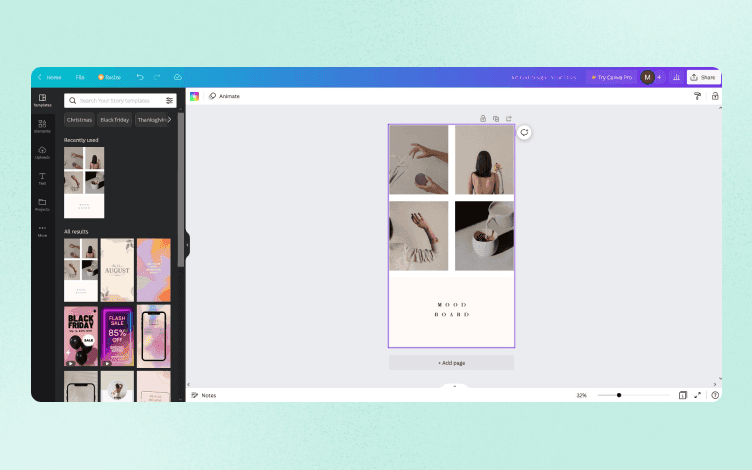Screen dimensions: 752x470
Task: Click the circular comment icon beside page
Action: [524, 133]
